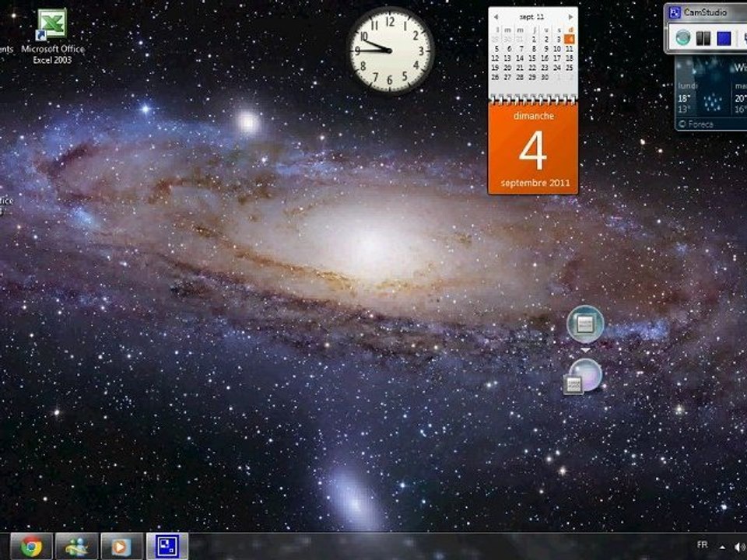Stop the CamStudio recording

tap(724, 38)
